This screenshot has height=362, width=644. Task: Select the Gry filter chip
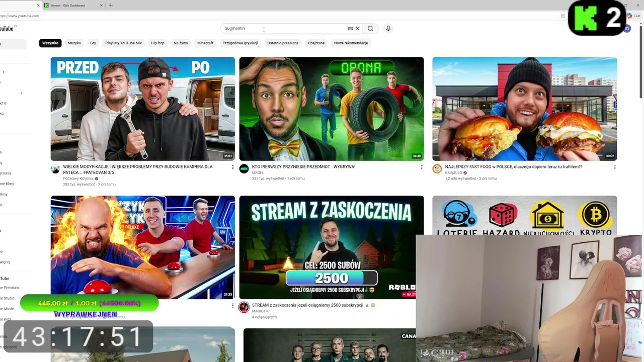click(x=93, y=43)
